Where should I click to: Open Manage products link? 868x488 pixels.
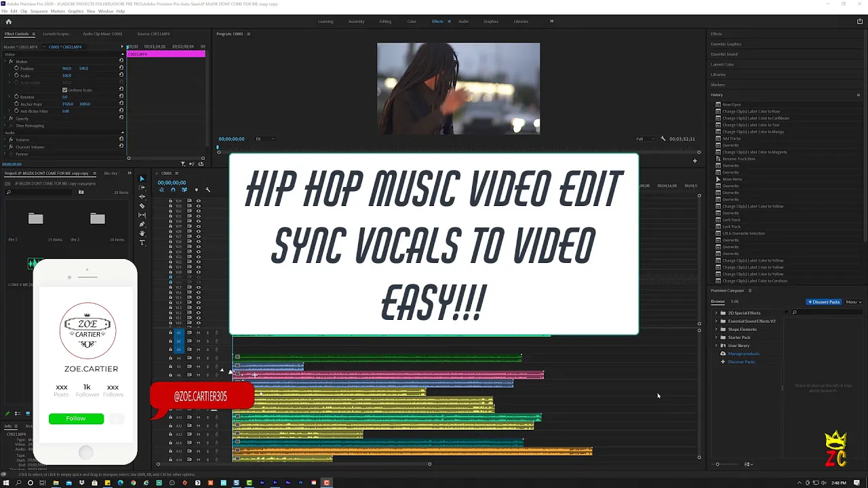(743, 354)
